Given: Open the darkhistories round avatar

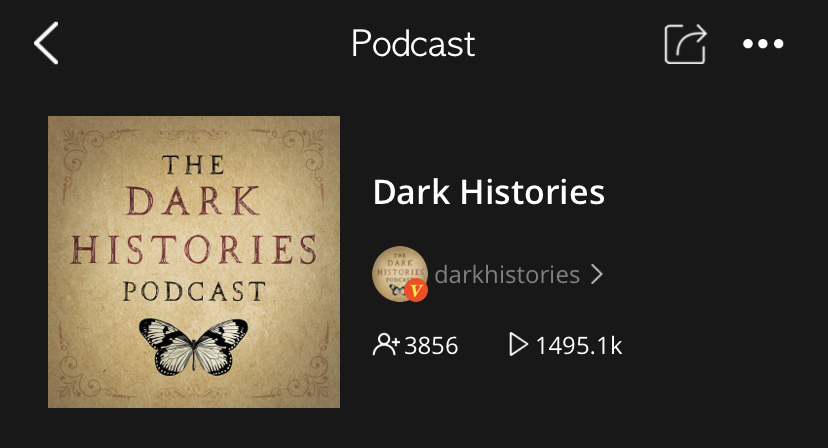Looking at the screenshot, I should 400,274.
